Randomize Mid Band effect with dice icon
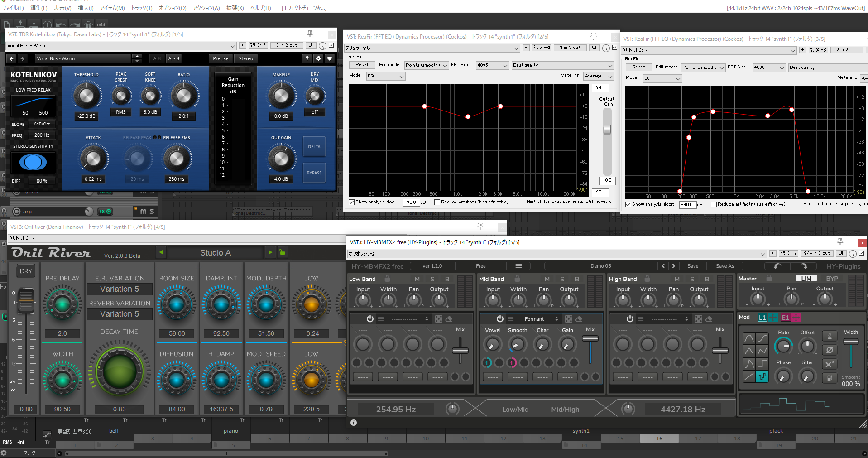 click(x=569, y=319)
